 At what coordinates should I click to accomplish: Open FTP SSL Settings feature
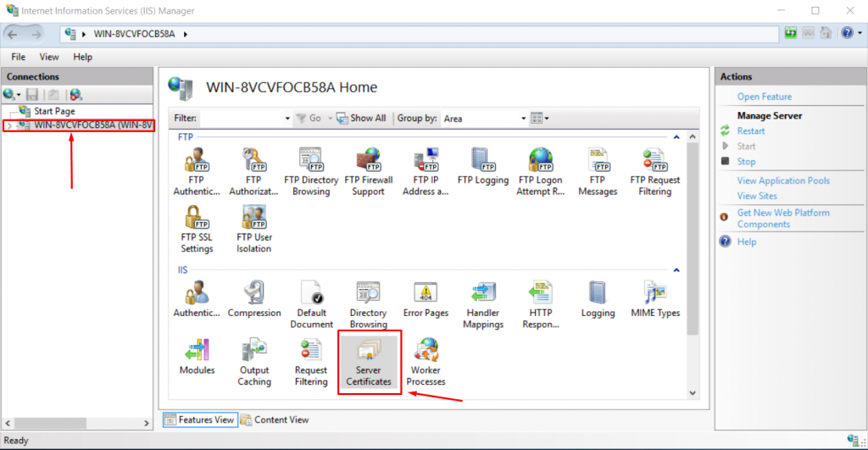pos(197,229)
